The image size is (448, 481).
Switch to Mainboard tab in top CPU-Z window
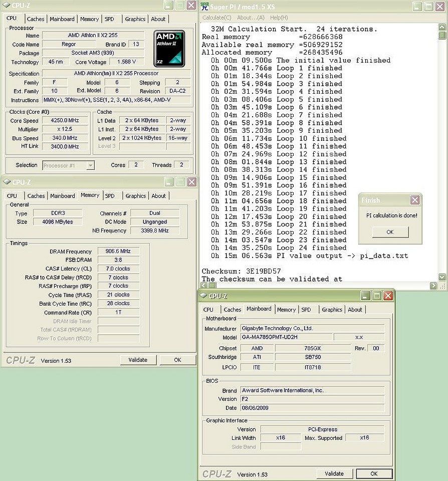click(x=62, y=19)
